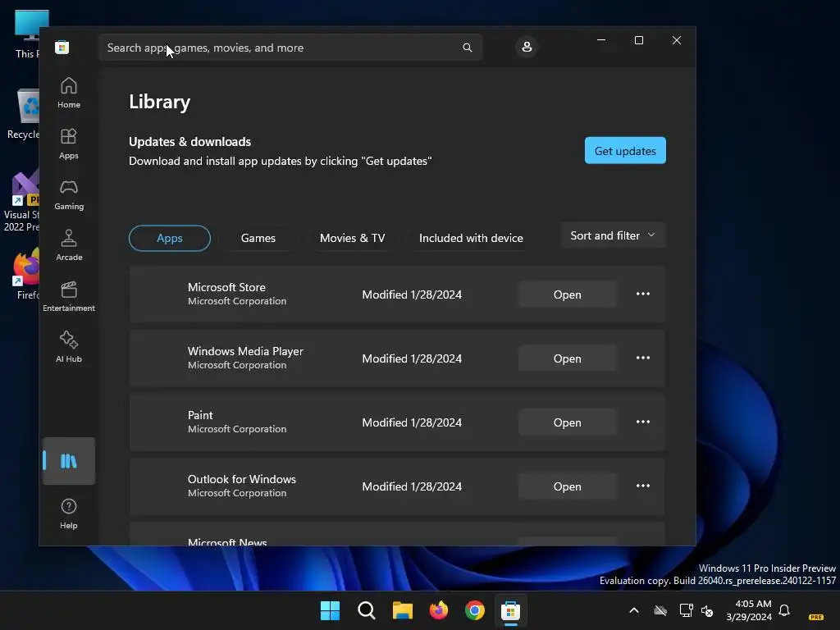Open the Arcade section

(69, 246)
